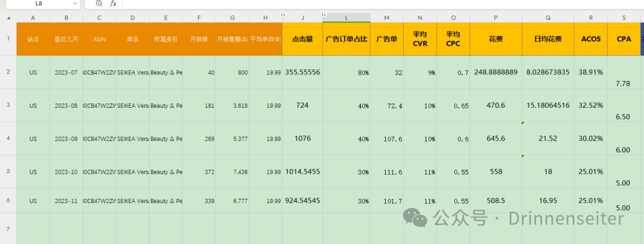Click the ACOS header cell

[x=591, y=39]
